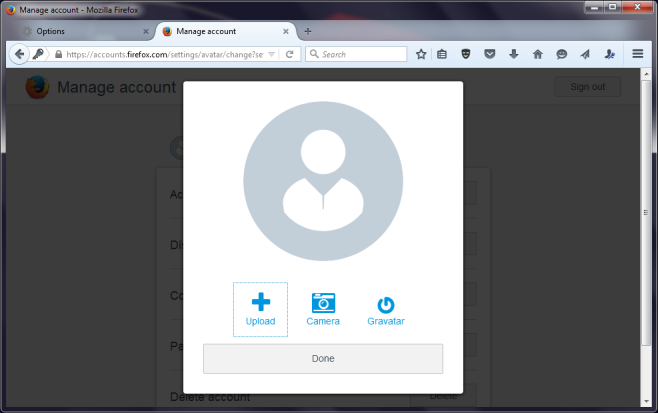
Task: Click the scrollbar down arrow
Action: tap(646, 402)
